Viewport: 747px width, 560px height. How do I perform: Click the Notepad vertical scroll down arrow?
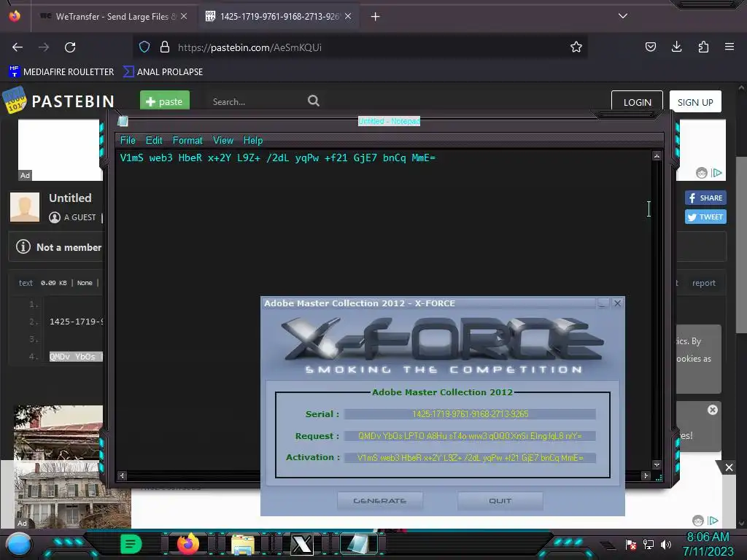pyautogui.click(x=657, y=464)
